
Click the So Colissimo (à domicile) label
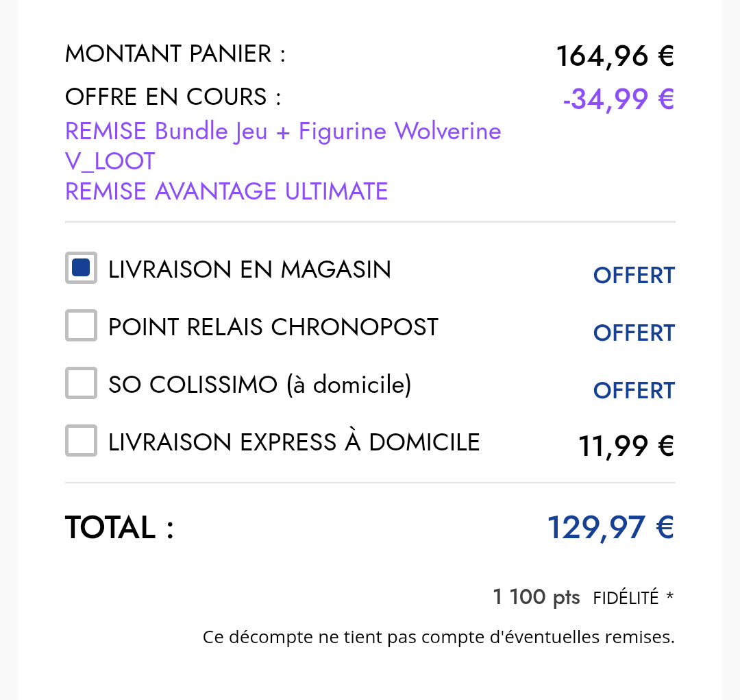(x=260, y=385)
